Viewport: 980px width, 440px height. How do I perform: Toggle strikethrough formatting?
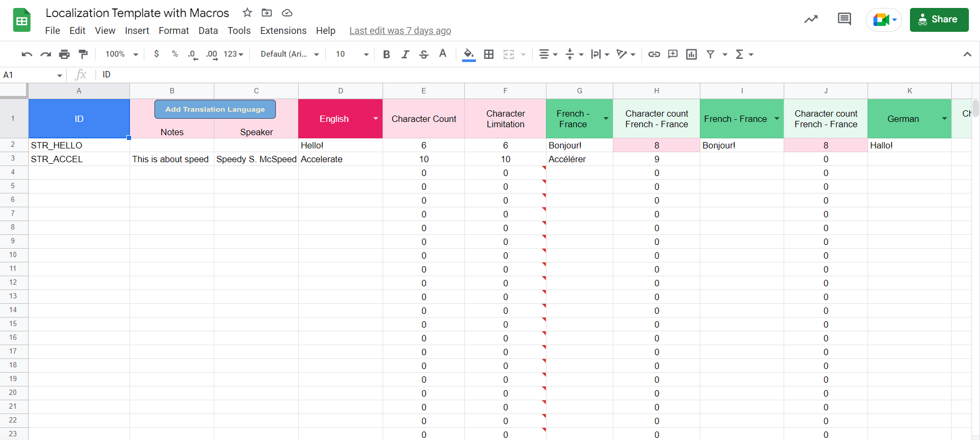click(x=423, y=54)
